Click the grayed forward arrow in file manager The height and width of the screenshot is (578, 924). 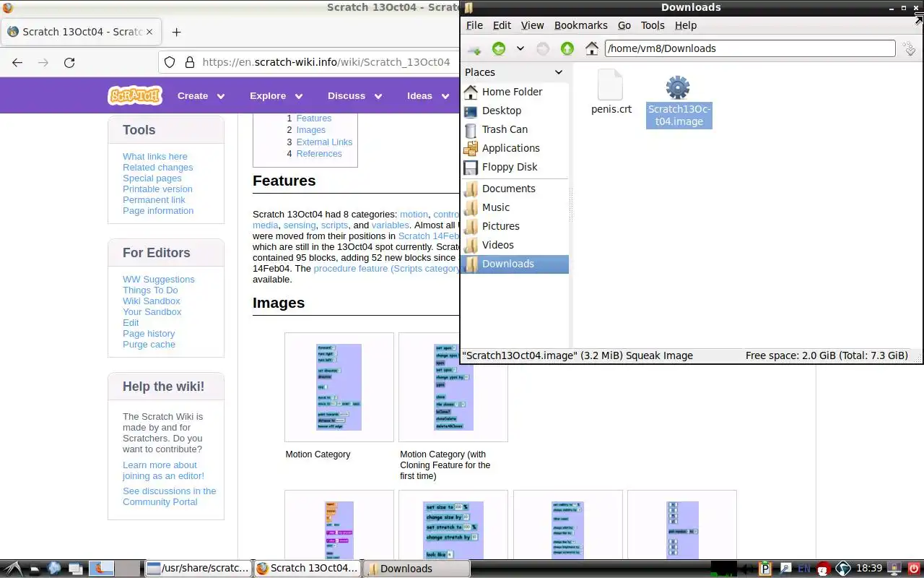pyautogui.click(x=543, y=48)
